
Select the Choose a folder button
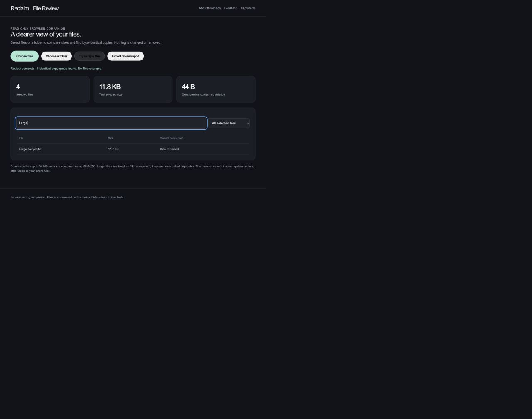coord(57,56)
